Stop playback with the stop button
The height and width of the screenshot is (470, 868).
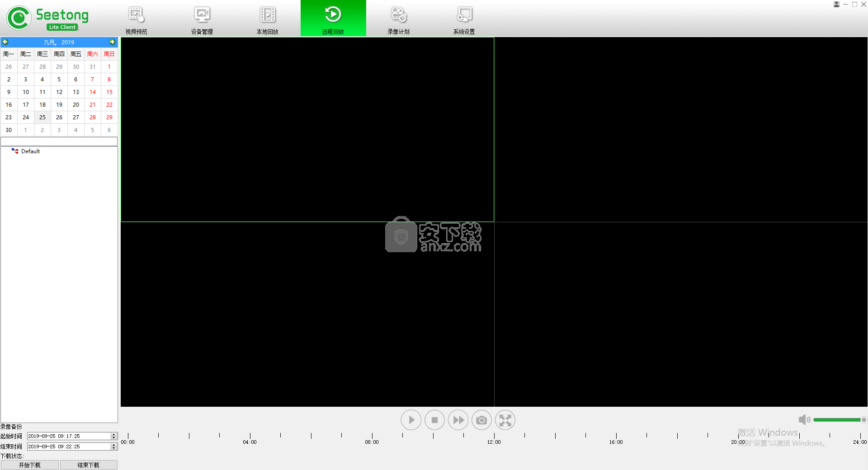[x=434, y=420]
